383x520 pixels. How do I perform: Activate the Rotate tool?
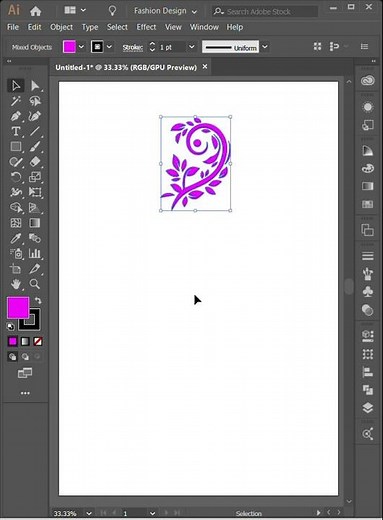pos(16,177)
